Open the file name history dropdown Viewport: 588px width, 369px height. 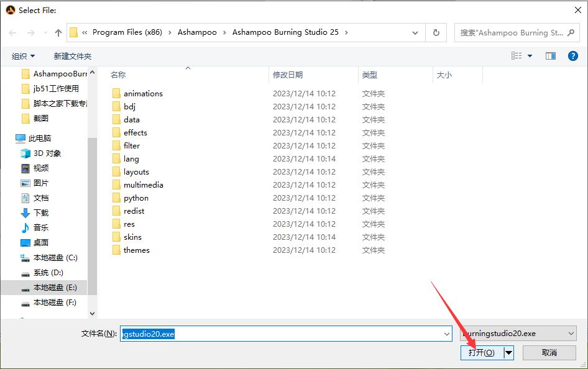point(447,334)
